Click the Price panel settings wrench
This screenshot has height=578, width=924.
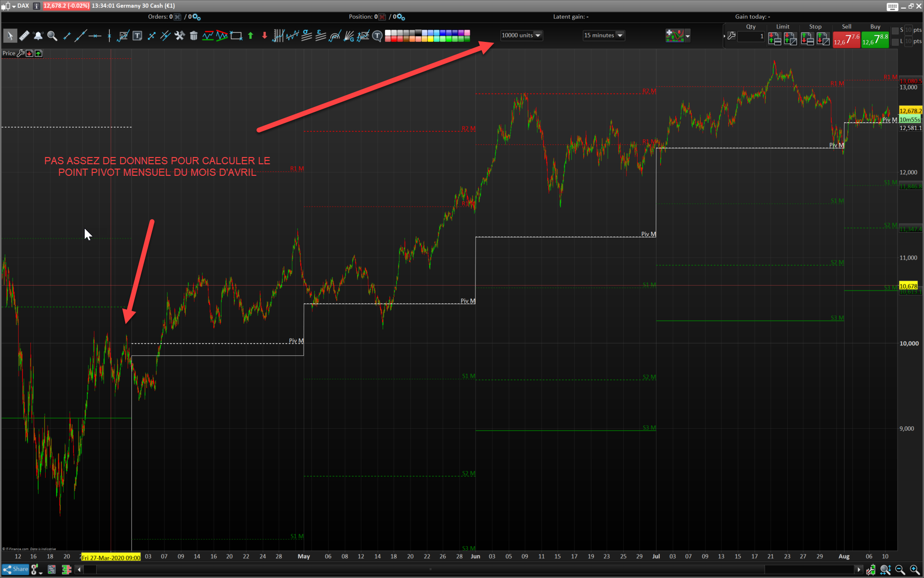click(20, 53)
